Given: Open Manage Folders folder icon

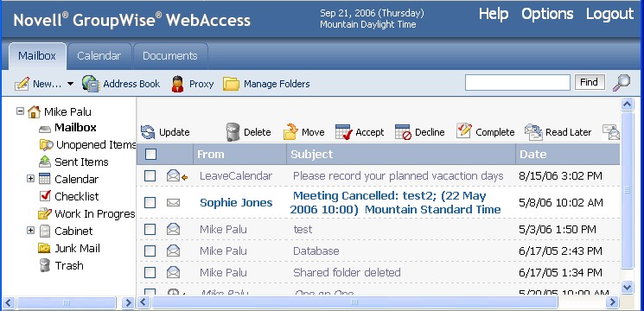Looking at the screenshot, I should click(x=231, y=84).
